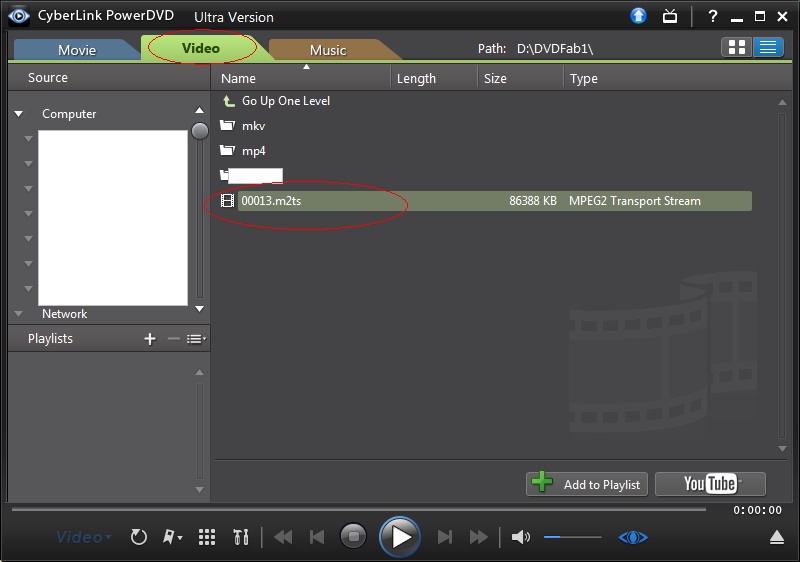Screen dimensions: 800x562
Task: Remove playlist with minus icon
Action: [x=173, y=339]
